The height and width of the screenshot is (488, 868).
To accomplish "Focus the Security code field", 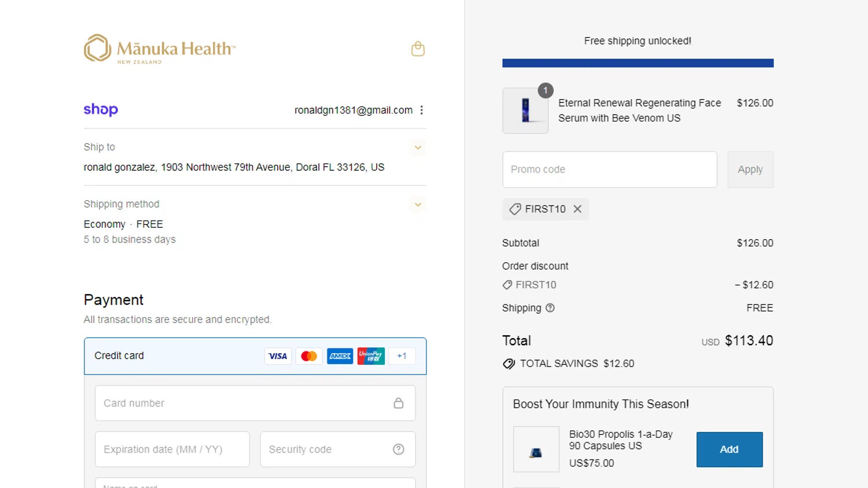I will coord(338,449).
